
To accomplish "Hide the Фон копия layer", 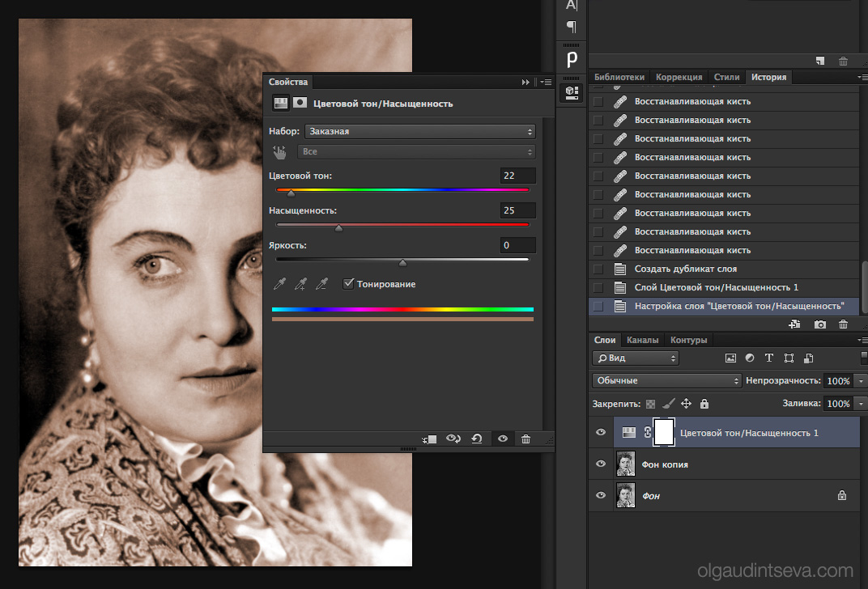I will click(x=601, y=464).
